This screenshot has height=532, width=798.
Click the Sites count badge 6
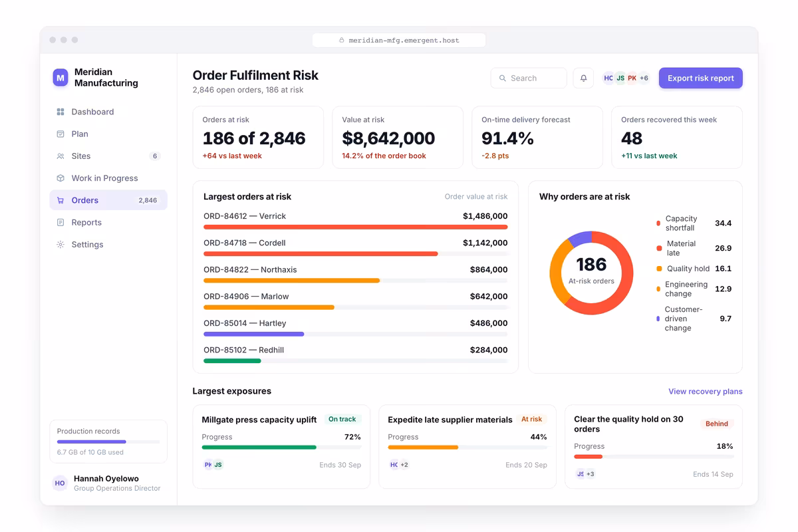pyautogui.click(x=155, y=156)
